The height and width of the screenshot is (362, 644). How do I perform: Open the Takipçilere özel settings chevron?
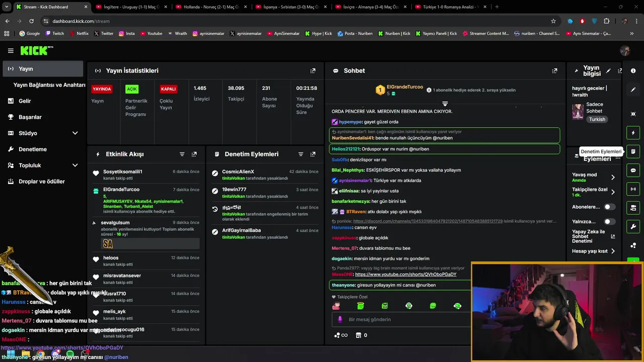[x=613, y=192]
